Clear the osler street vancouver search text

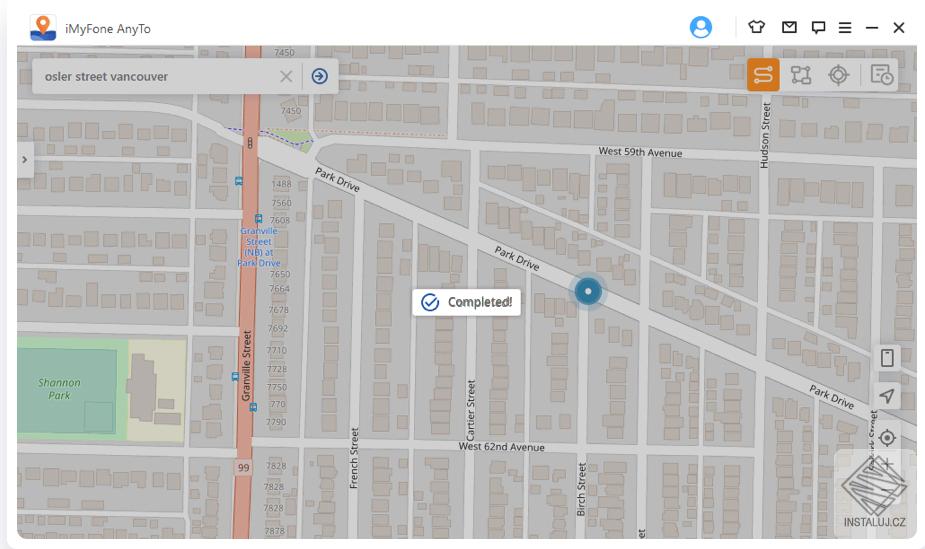click(286, 76)
